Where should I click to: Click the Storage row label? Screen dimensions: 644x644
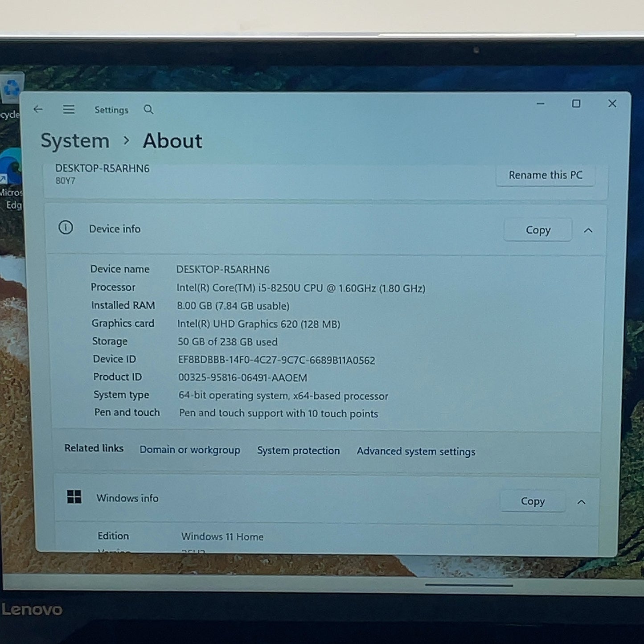click(110, 341)
